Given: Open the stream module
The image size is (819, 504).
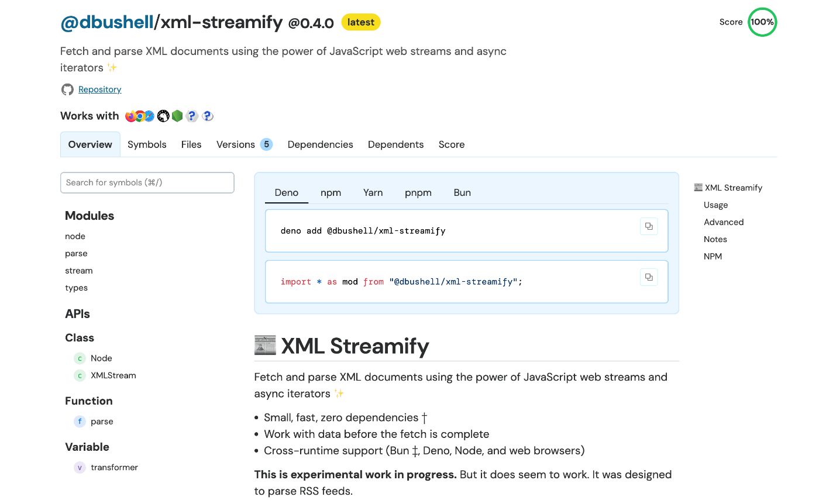Looking at the screenshot, I should coord(79,271).
